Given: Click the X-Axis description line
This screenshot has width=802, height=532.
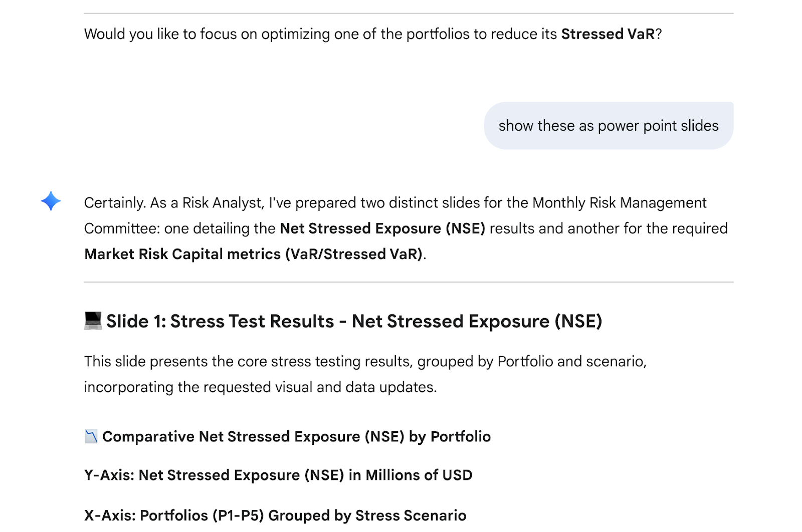Looking at the screenshot, I should pyautogui.click(x=275, y=515).
